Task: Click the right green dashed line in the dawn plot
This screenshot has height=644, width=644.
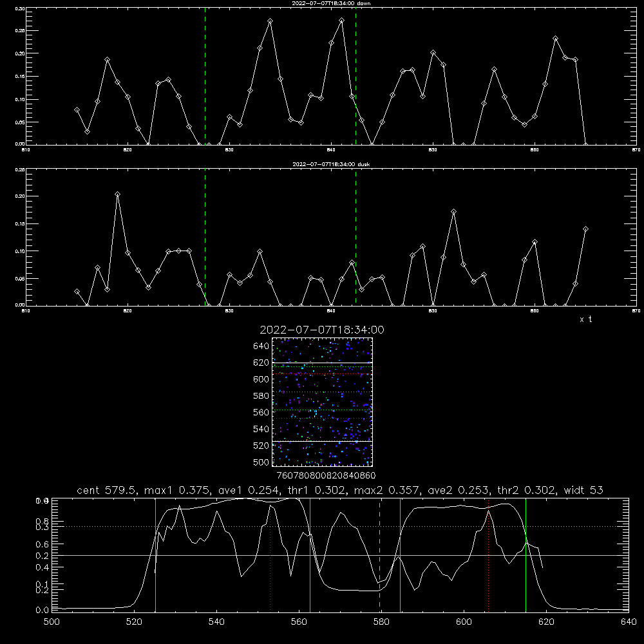Action: (355, 76)
